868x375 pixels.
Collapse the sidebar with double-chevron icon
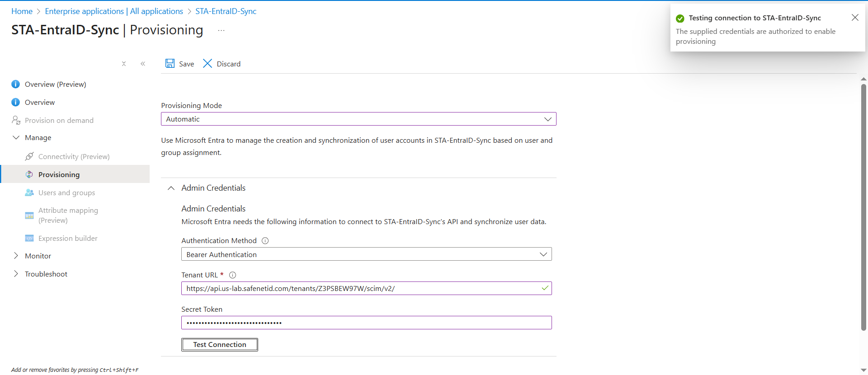pyautogui.click(x=143, y=64)
